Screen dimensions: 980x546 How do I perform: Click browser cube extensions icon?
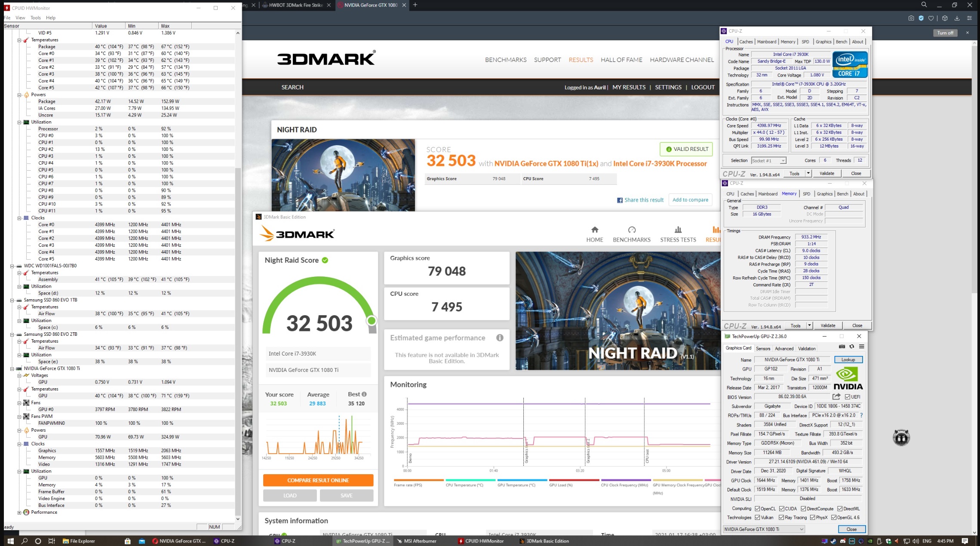pos(945,18)
